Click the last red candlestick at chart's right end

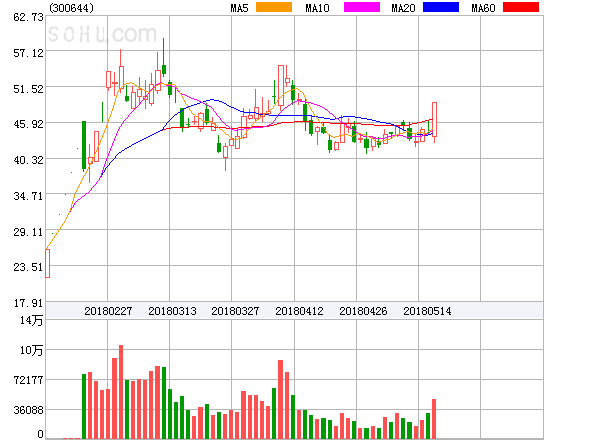[434, 120]
